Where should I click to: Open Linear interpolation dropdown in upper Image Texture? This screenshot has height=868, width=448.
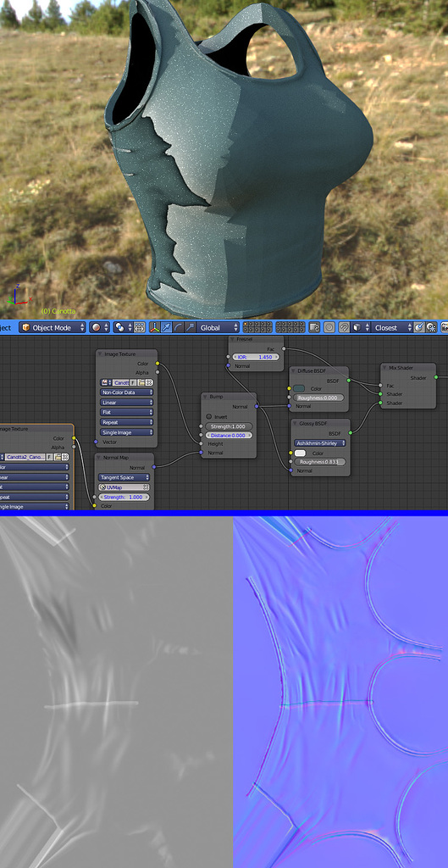pos(127,403)
